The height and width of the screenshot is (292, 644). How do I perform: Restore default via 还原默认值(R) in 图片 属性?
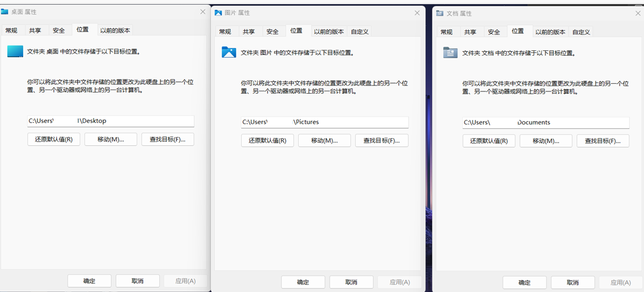267,141
